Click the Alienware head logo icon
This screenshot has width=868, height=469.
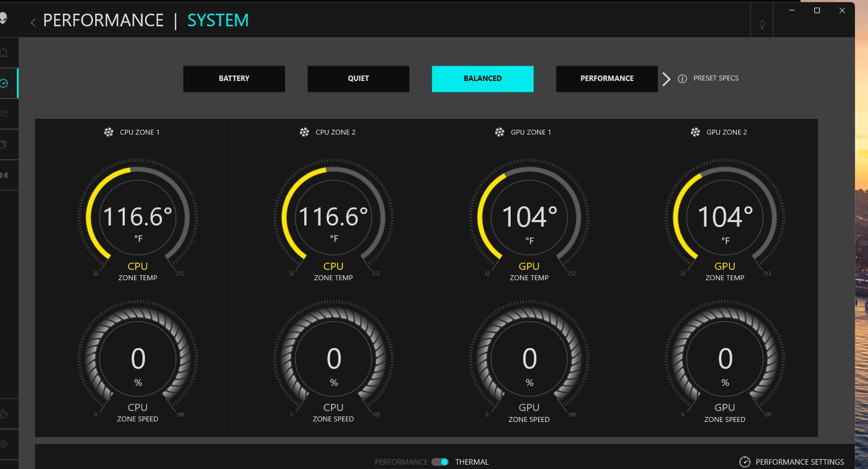click(3, 19)
